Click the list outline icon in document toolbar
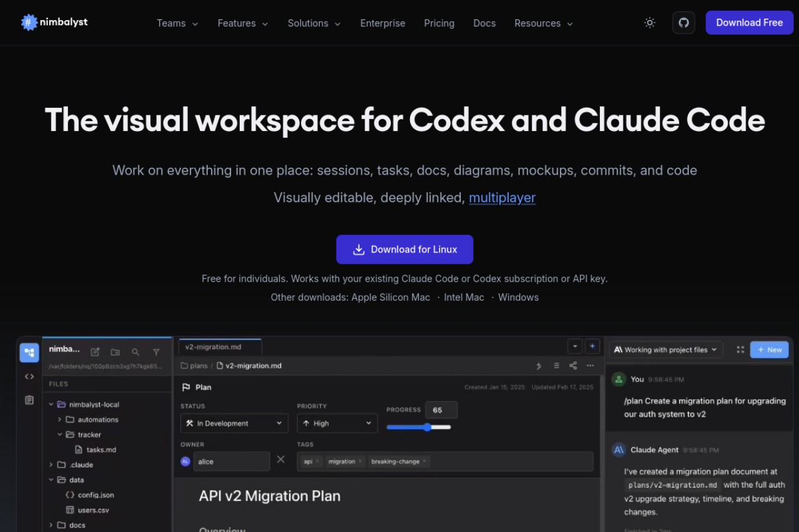 tap(556, 366)
